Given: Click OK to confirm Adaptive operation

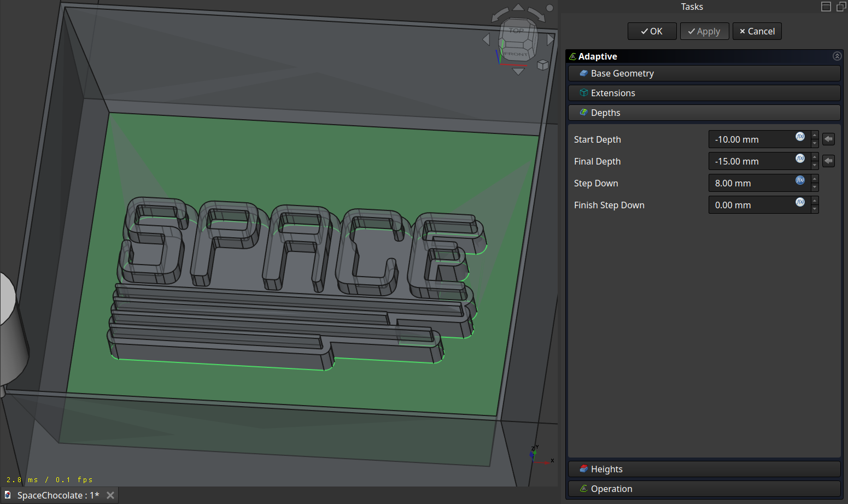Looking at the screenshot, I should coord(652,31).
